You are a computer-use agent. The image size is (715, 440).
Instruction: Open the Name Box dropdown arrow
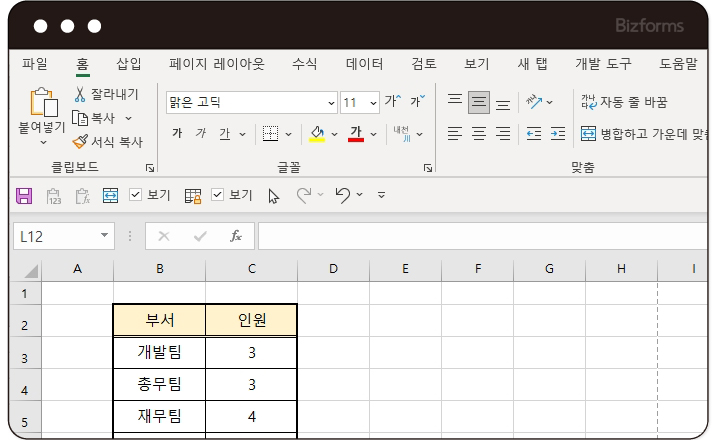click(x=105, y=236)
